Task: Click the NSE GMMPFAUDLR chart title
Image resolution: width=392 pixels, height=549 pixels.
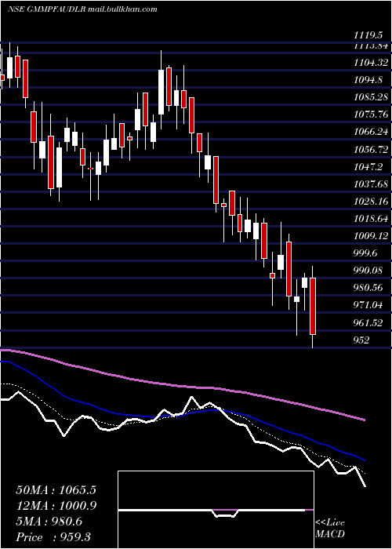Action: [82, 9]
